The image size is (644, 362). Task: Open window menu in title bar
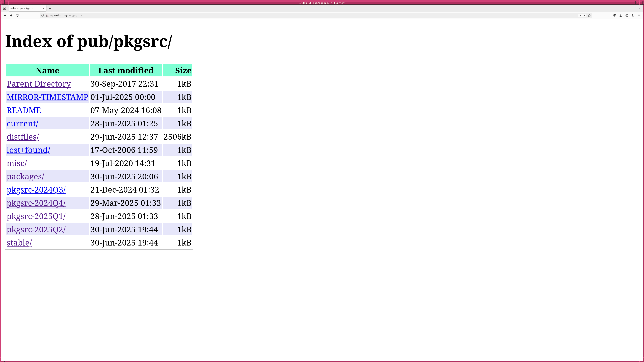3,3
